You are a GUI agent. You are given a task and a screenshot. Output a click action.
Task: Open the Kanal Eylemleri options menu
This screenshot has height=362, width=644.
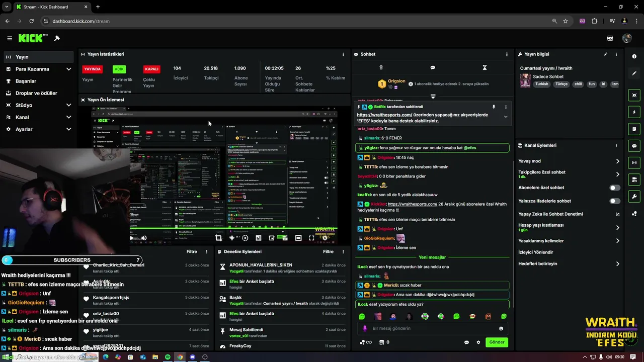(x=616, y=145)
